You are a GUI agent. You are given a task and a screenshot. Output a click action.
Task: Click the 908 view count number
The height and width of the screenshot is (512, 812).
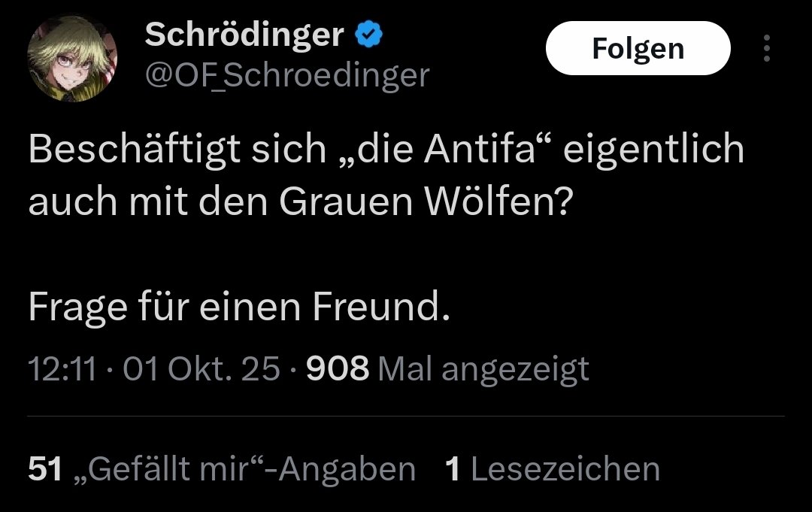[338, 368]
